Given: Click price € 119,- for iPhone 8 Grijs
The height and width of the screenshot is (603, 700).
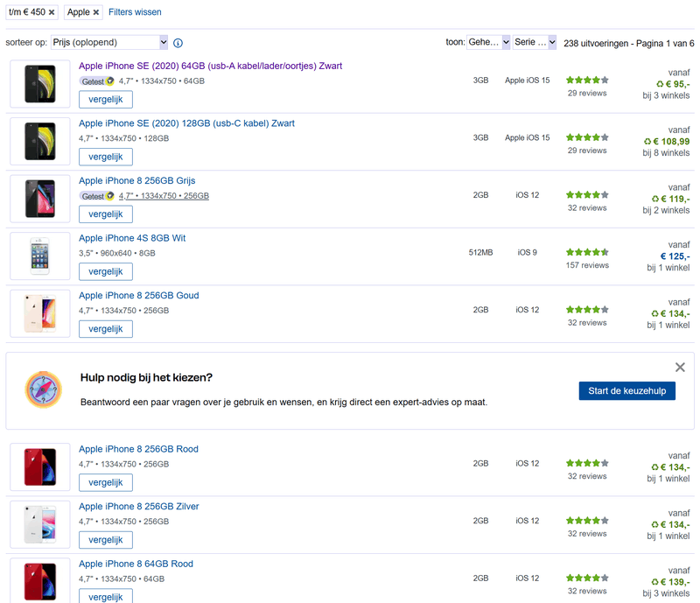Looking at the screenshot, I should [675, 199].
